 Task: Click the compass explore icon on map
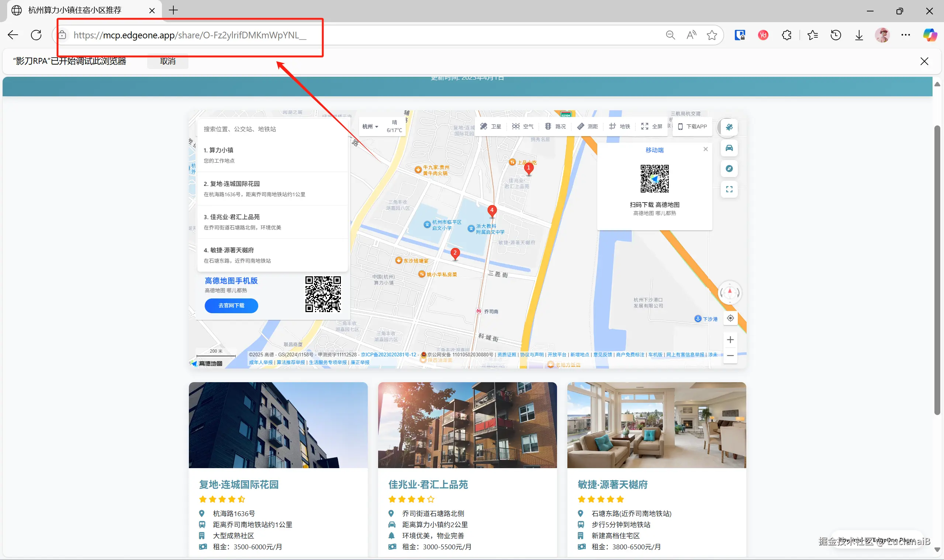tap(729, 169)
